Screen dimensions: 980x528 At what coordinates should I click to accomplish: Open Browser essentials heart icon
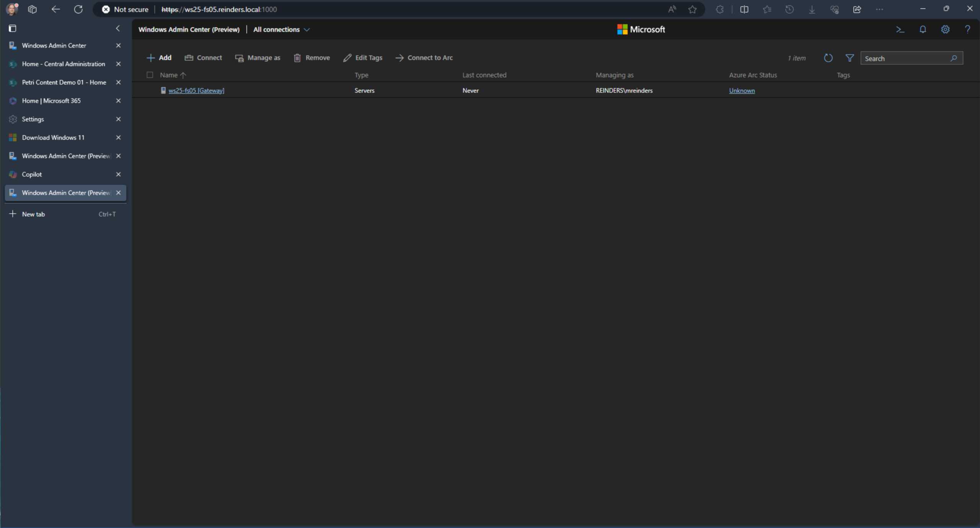coord(835,9)
